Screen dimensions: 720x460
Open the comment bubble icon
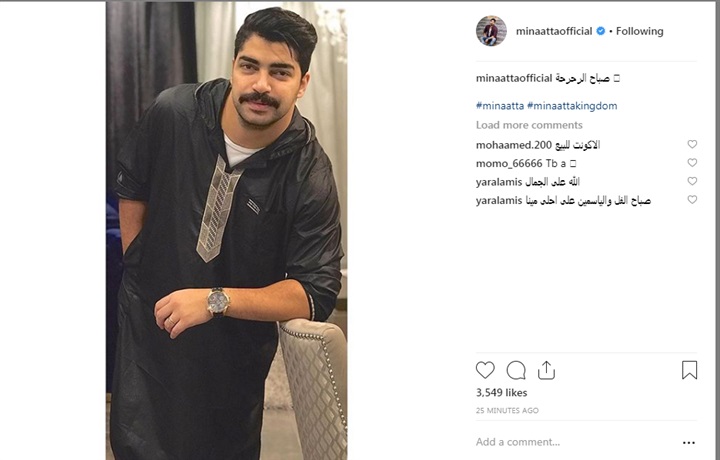pyautogui.click(x=516, y=370)
